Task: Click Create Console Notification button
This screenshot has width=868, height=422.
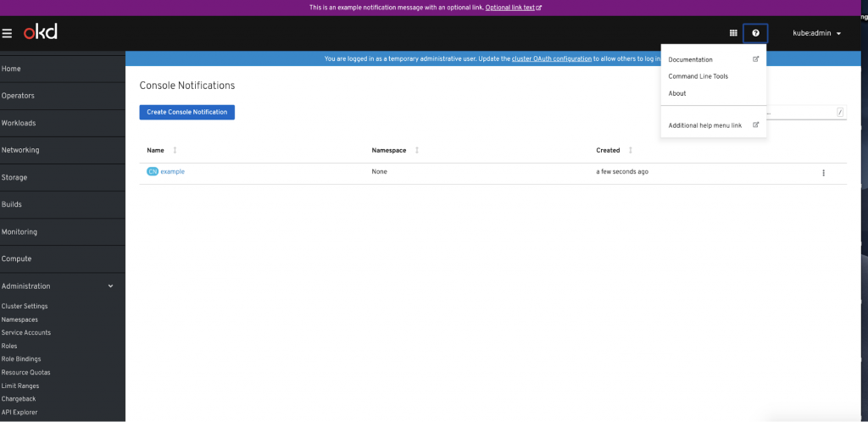Action: click(186, 112)
